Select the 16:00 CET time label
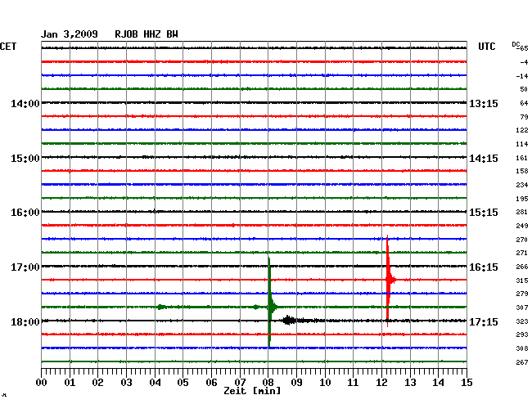Image resolution: width=532 pixels, height=404 pixels. coord(25,213)
